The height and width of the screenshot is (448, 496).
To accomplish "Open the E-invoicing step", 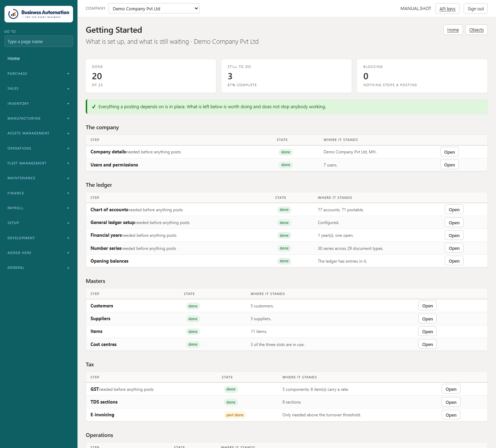I will pyautogui.click(x=451, y=415).
